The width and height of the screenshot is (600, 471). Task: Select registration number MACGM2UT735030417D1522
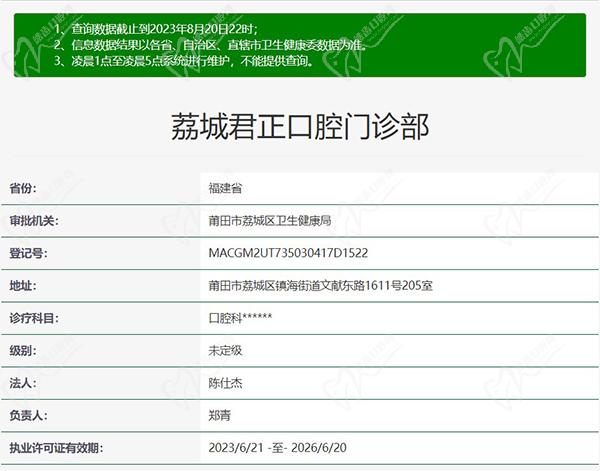click(288, 253)
